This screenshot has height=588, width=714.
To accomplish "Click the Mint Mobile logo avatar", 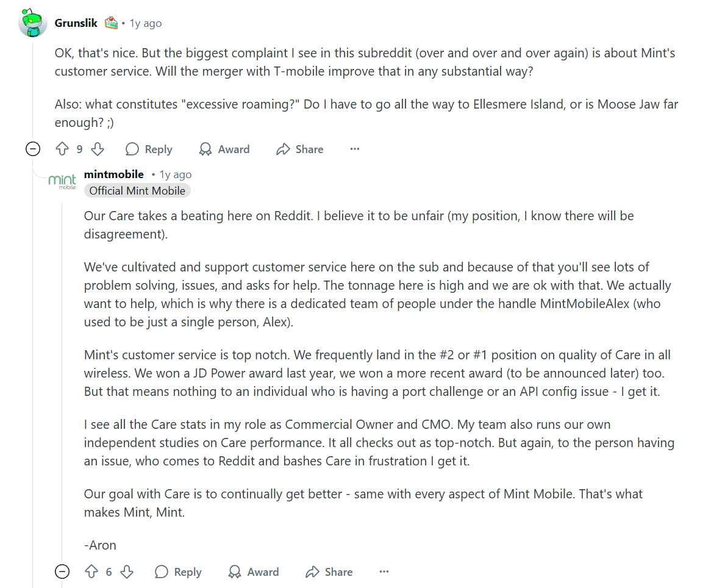I will tap(62, 181).
